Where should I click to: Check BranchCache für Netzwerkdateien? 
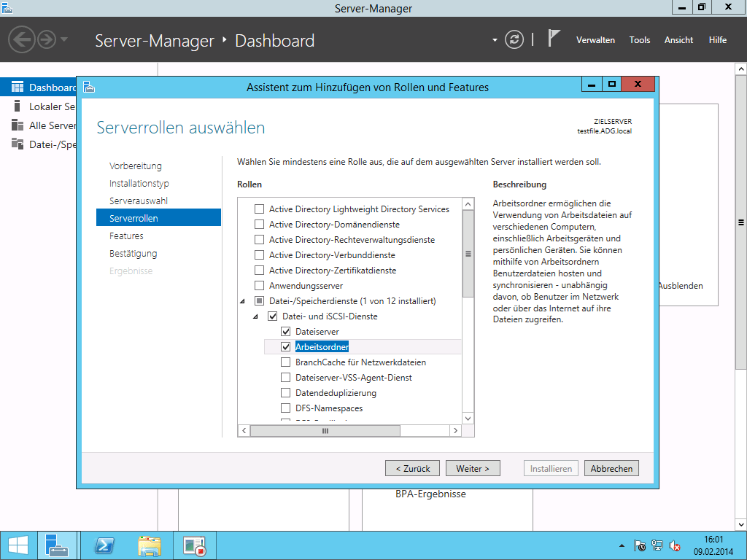point(285,362)
